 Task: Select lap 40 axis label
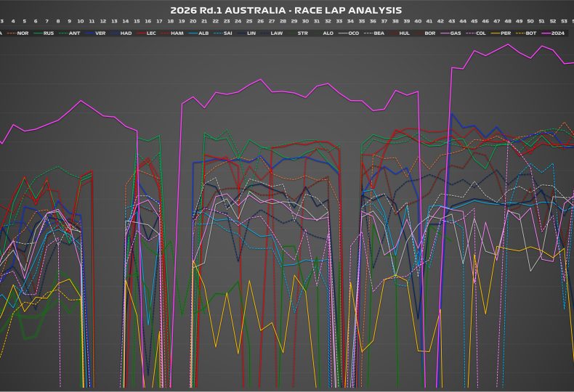click(418, 23)
